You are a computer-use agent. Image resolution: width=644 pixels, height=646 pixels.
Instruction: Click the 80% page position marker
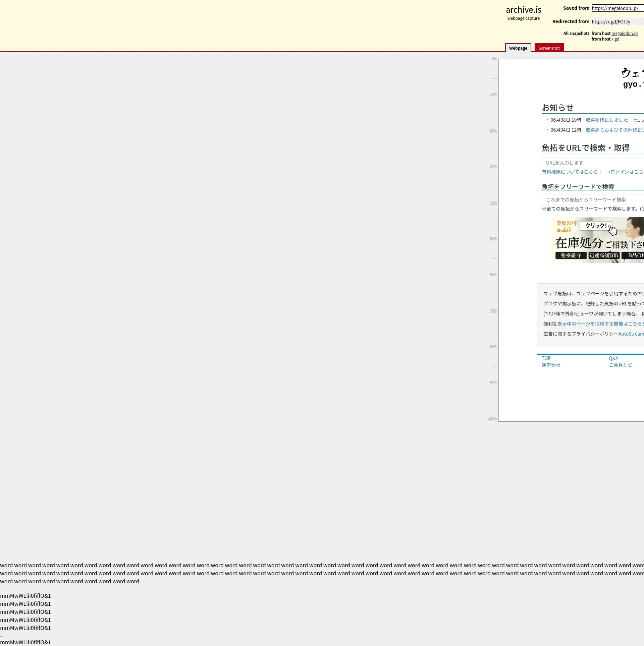(x=493, y=347)
